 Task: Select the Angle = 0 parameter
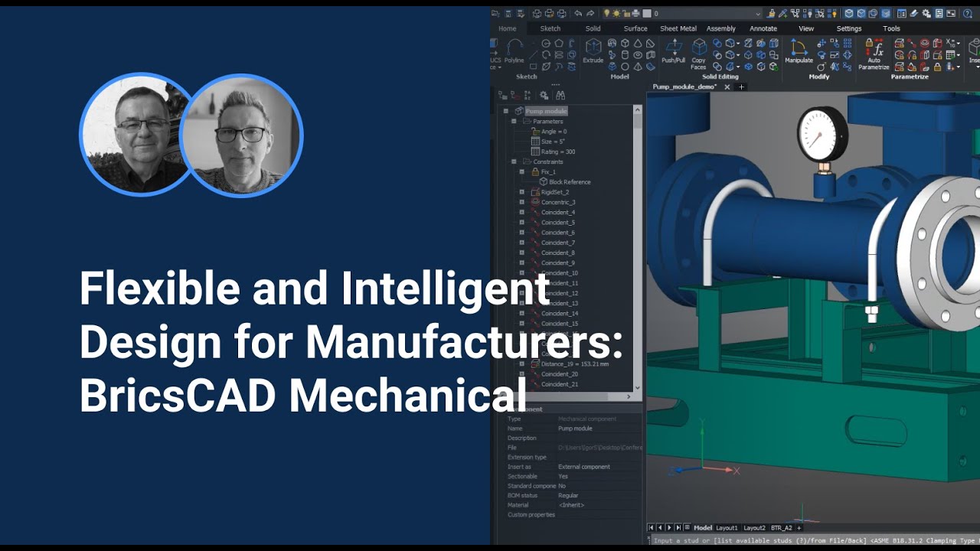[554, 132]
